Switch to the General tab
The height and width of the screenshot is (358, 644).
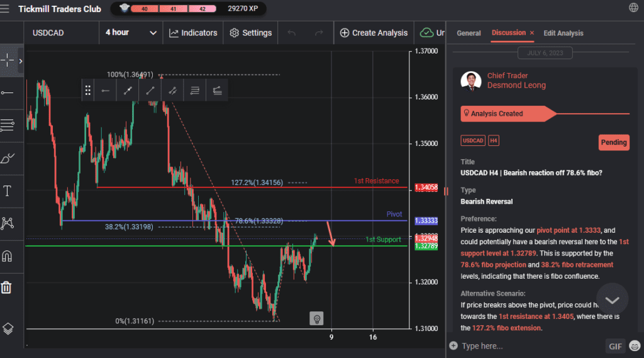click(469, 33)
